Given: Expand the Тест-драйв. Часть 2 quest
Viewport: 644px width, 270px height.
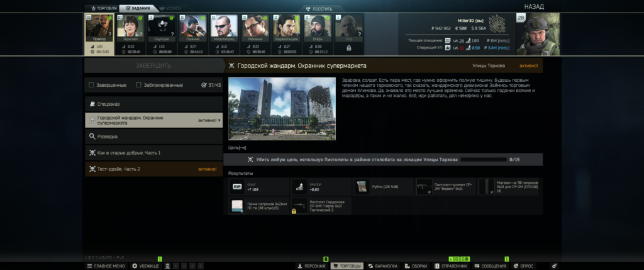Looking at the screenshot, I should (x=153, y=169).
